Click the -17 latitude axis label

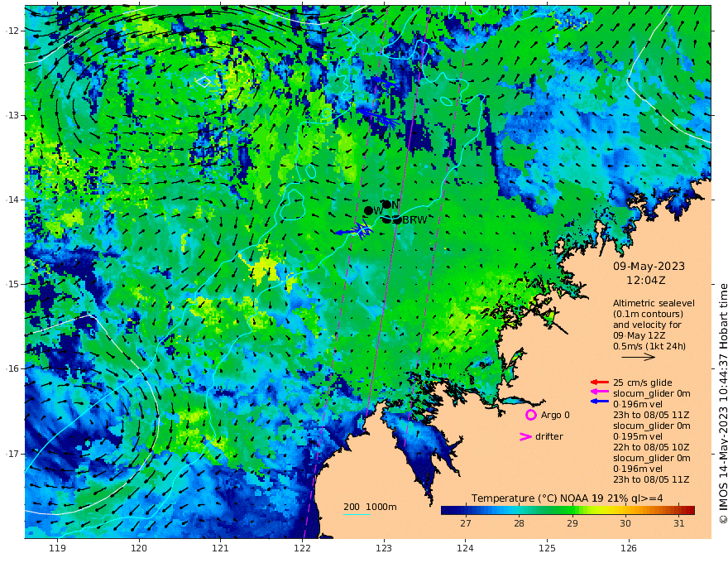(12, 454)
